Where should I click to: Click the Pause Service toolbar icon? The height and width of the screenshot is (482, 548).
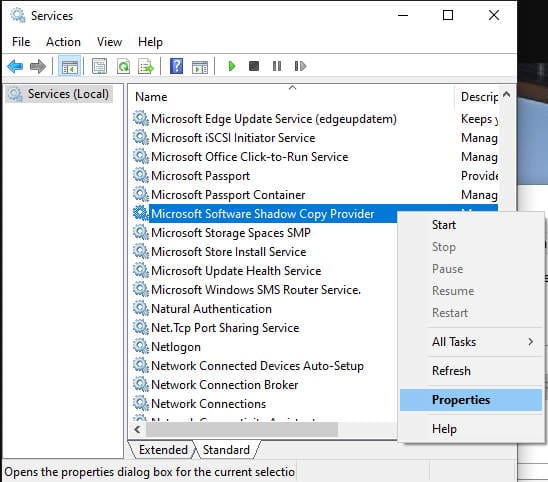click(x=277, y=66)
